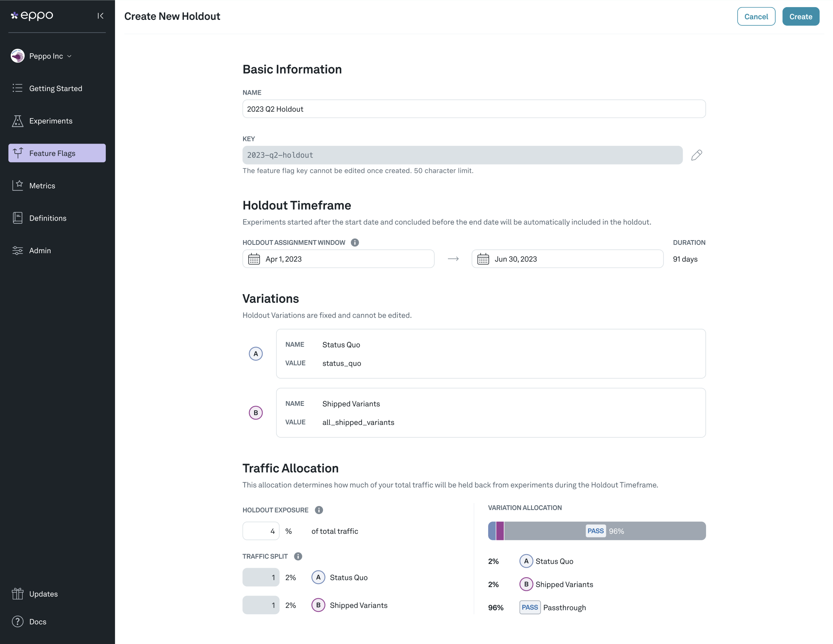Click the Holdout Assignment Window info icon
Image resolution: width=833 pixels, height=644 pixels.
355,242
